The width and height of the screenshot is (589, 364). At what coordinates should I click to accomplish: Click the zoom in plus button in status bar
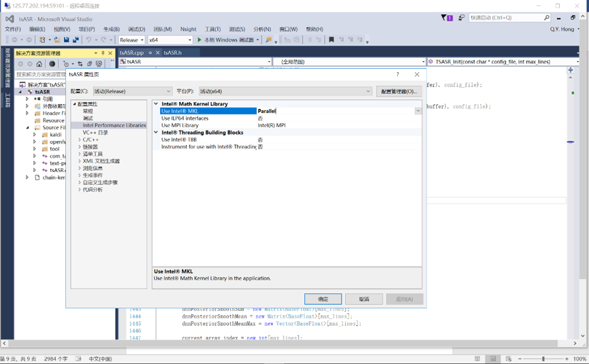(x=567, y=359)
